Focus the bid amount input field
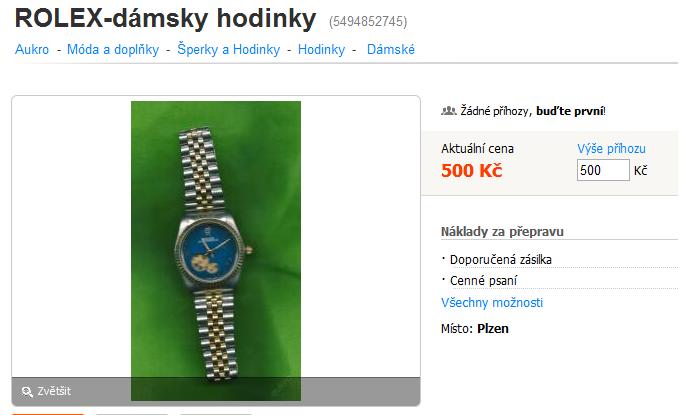This screenshot has height=415, width=683. [x=603, y=170]
